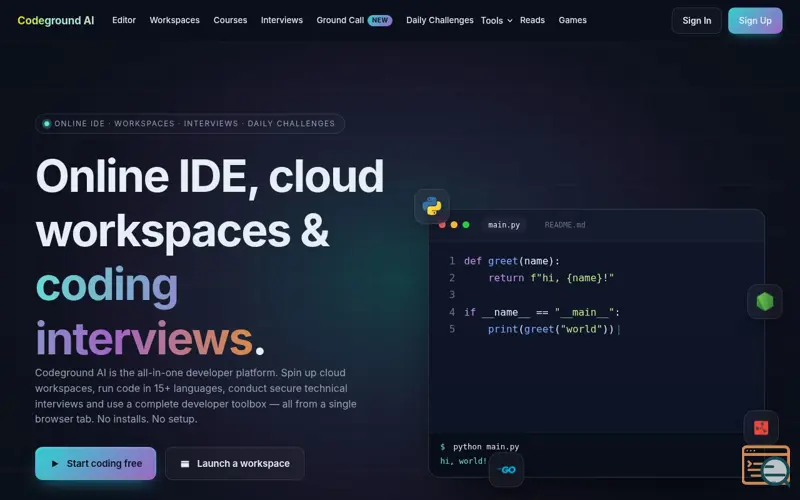Click the green Node.js hexagon icon
The image size is (800, 500).
point(764,302)
